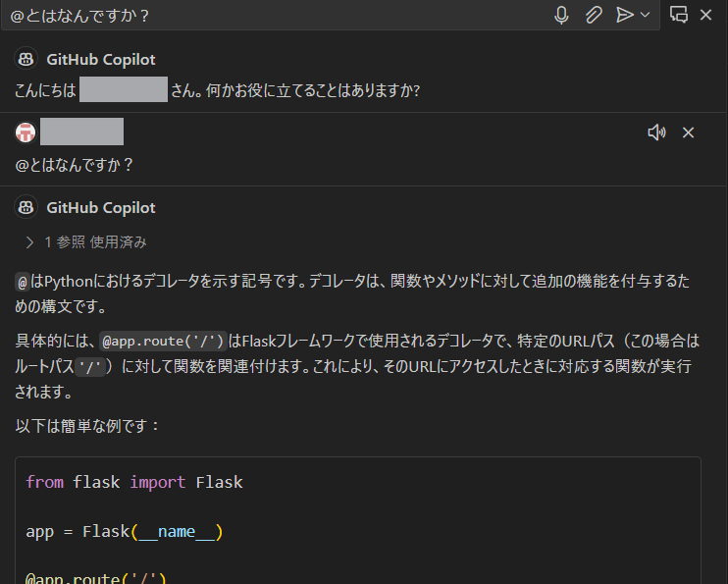
Task: Close the inline chat panel
Action: (706, 15)
